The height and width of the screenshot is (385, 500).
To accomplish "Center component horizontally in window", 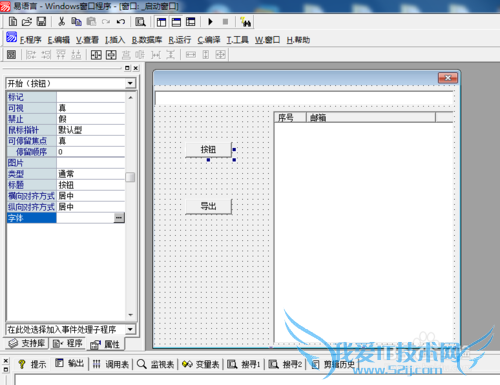I will click(x=96, y=54).
